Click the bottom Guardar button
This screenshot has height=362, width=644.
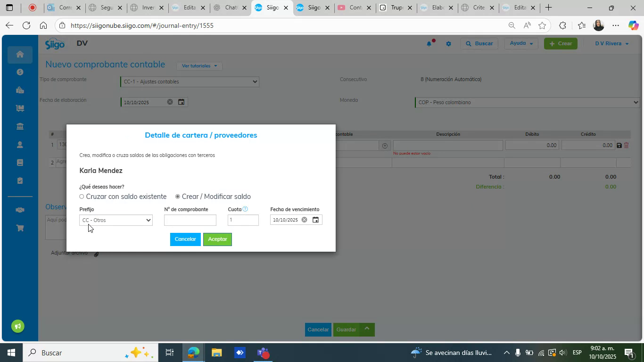[x=347, y=329]
